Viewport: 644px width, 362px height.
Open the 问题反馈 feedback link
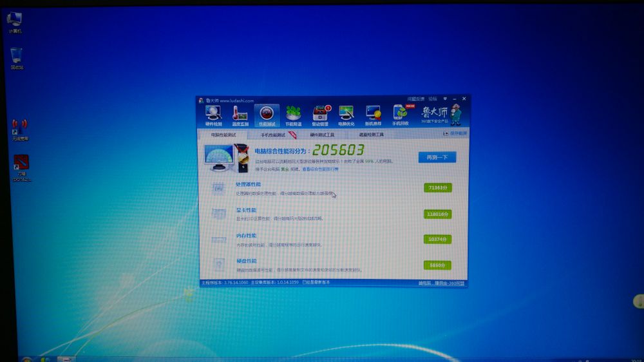tap(415, 99)
